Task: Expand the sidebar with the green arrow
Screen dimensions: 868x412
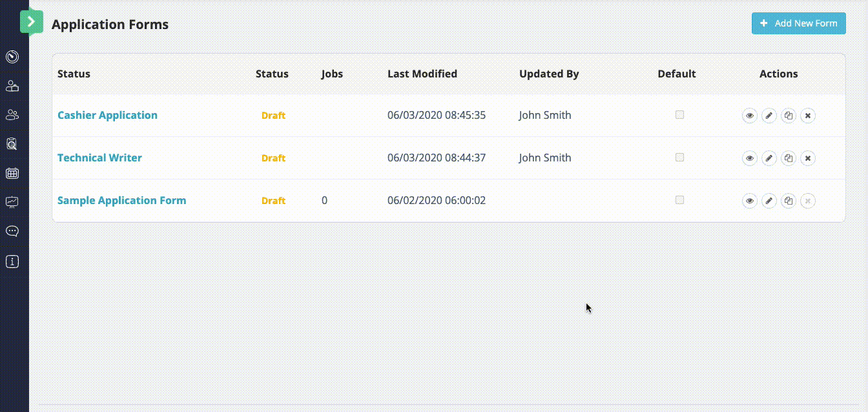Action: [x=31, y=22]
